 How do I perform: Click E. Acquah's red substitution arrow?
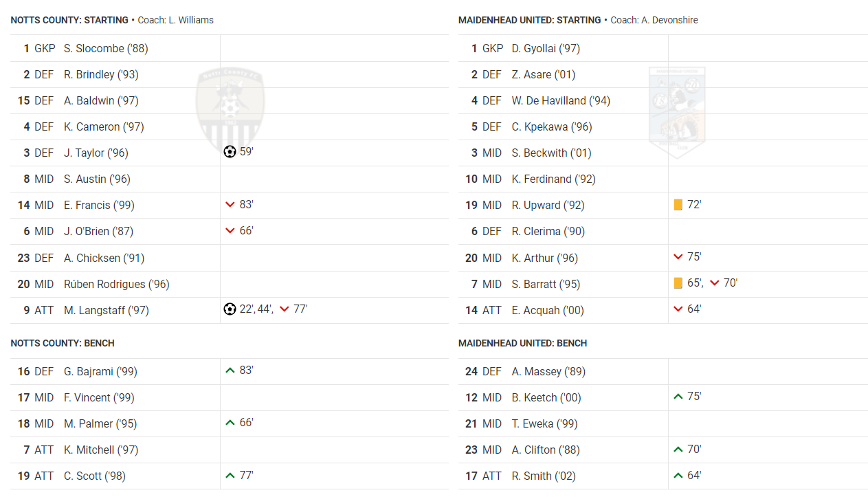678,309
